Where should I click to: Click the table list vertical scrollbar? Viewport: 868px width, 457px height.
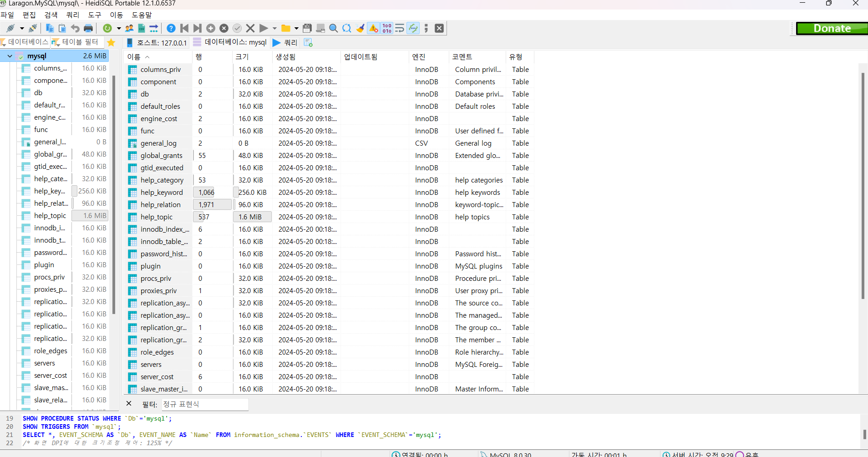[x=863, y=186]
